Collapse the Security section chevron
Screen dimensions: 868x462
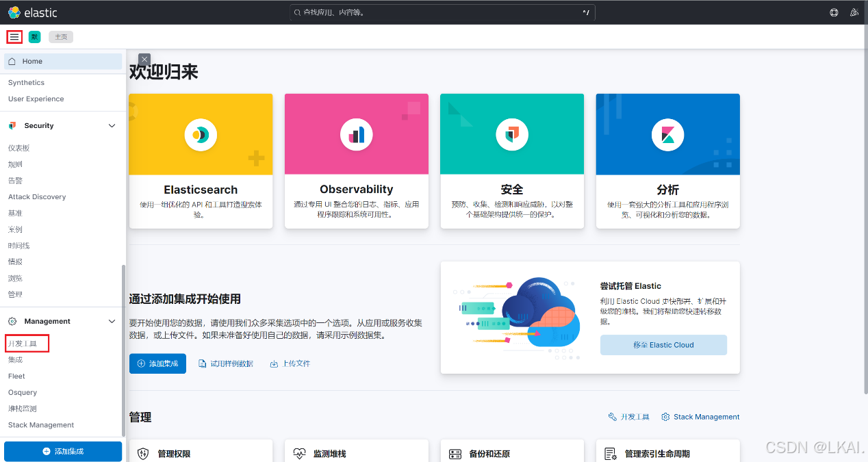point(112,126)
